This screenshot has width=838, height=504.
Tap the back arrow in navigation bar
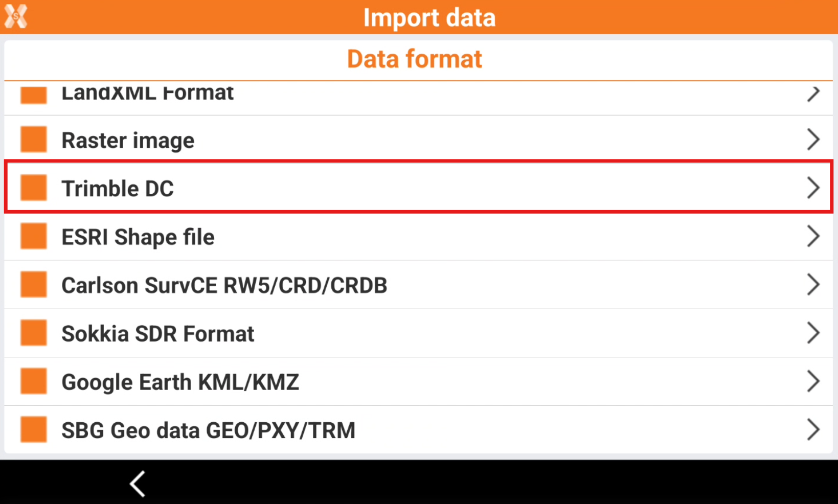pyautogui.click(x=138, y=484)
